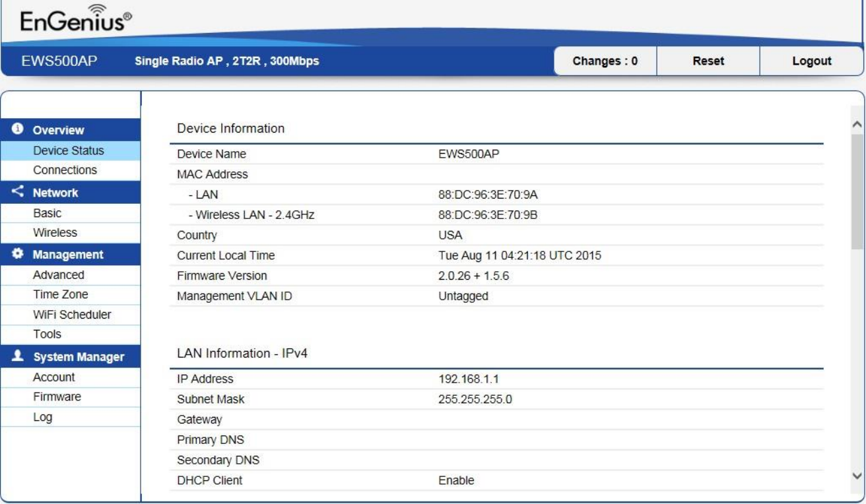This screenshot has width=866, height=504.
Task: Click the Firmware Version label
Action: point(222,276)
